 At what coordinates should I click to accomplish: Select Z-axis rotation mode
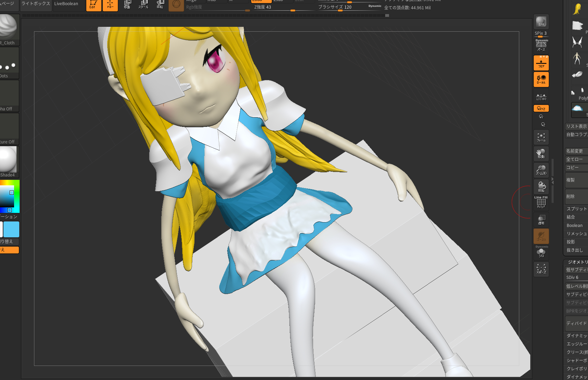[543, 124]
